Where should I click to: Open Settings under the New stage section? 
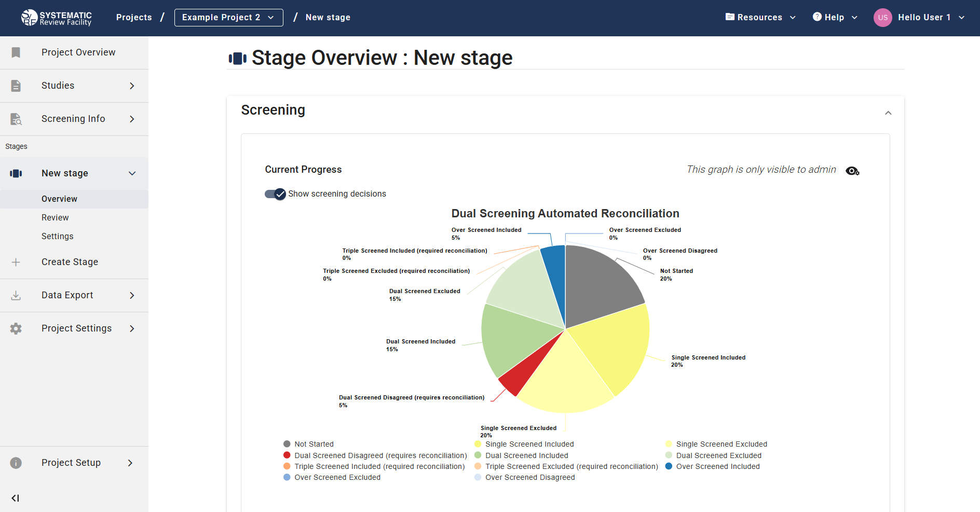(x=57, y=236)
